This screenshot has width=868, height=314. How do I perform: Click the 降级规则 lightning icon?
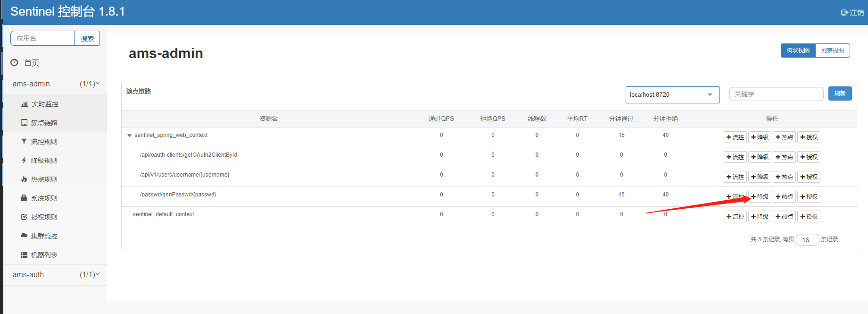[x=24, y=161]
